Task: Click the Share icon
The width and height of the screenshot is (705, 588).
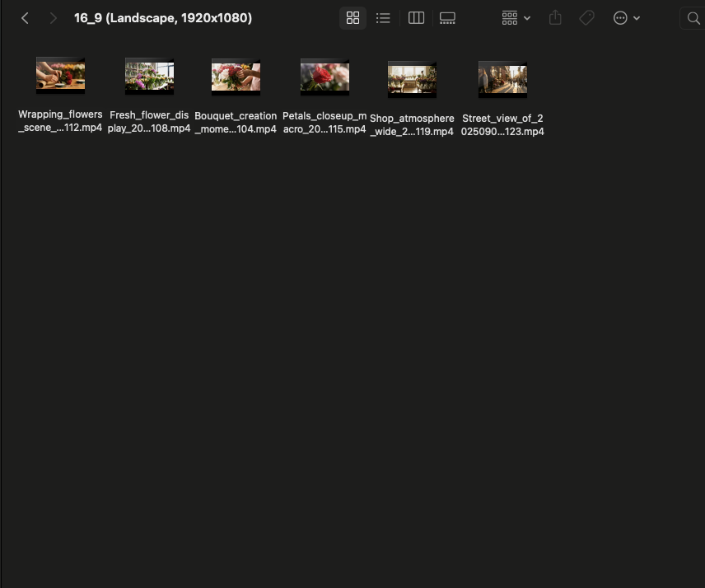Action: click(555, 18)
